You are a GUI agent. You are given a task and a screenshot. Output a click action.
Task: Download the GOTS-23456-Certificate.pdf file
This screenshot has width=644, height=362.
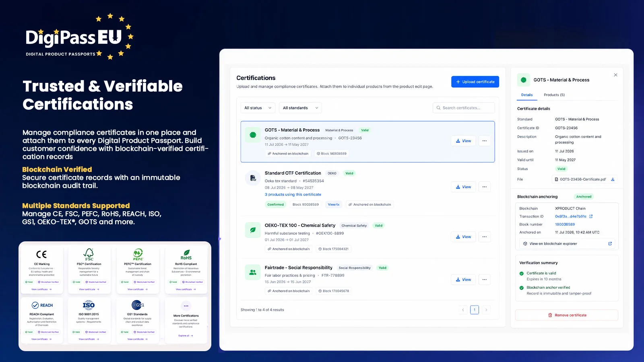click(x=613, y=179)
